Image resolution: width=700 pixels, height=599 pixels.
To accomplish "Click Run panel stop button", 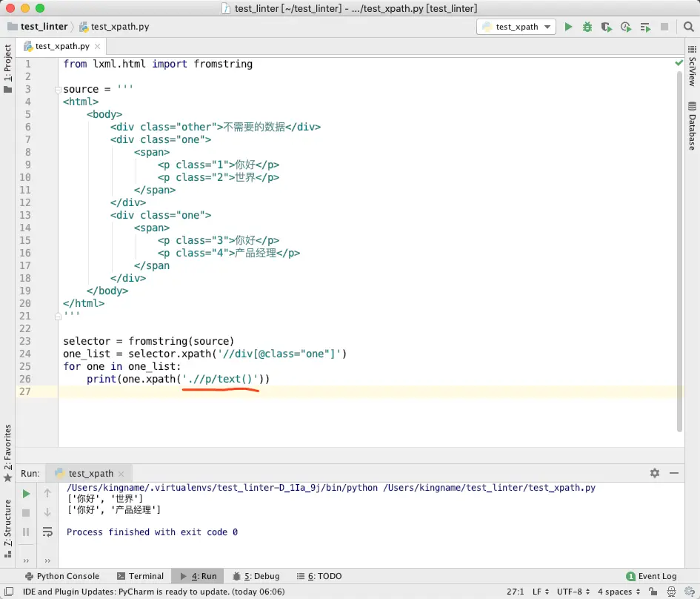I will point(26,513).
